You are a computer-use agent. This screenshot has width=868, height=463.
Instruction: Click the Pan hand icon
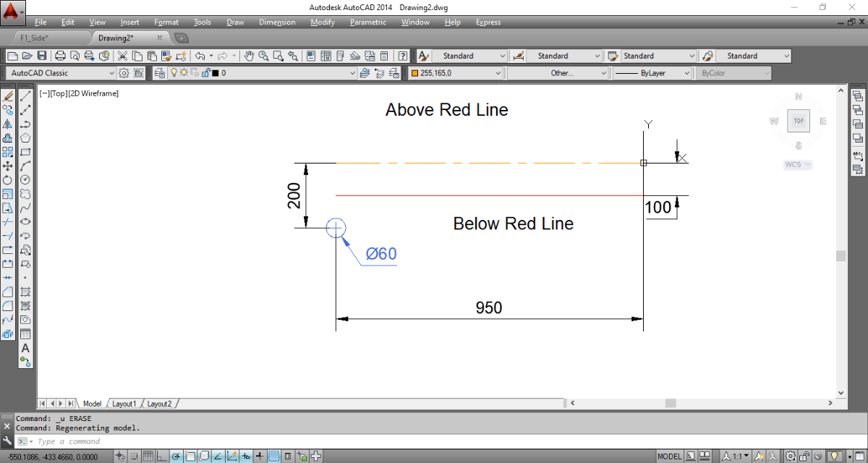pos(248,56)
